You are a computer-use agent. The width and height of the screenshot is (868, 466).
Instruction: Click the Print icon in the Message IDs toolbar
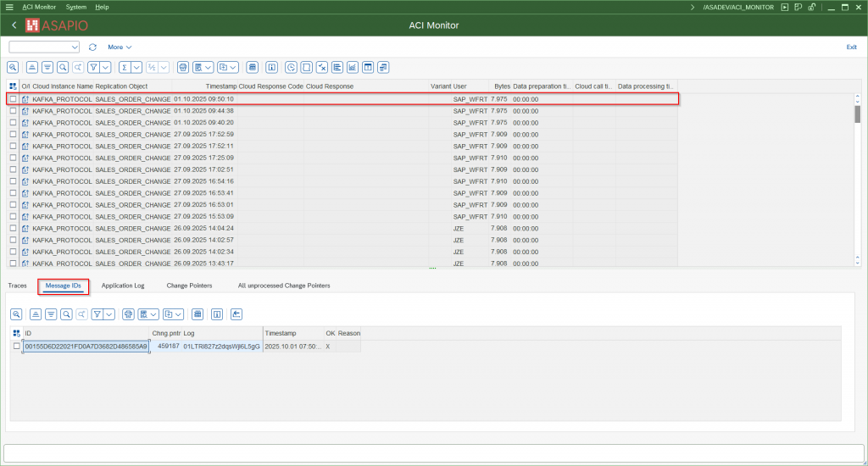coord(128,314)
